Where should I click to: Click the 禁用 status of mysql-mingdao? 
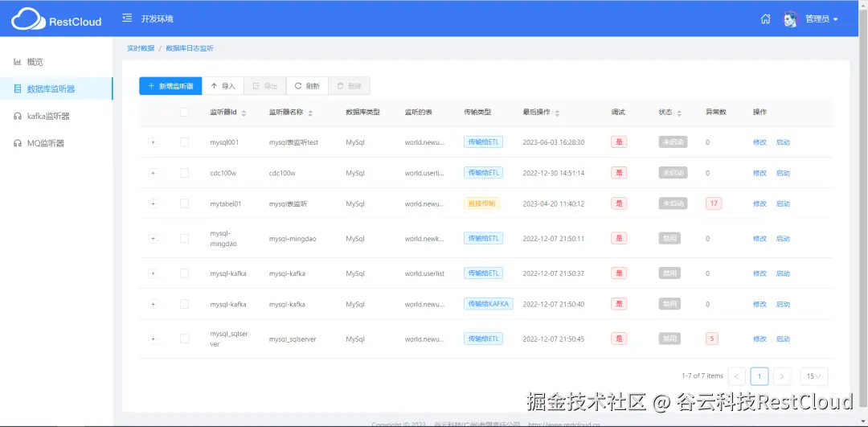[669, 238]
